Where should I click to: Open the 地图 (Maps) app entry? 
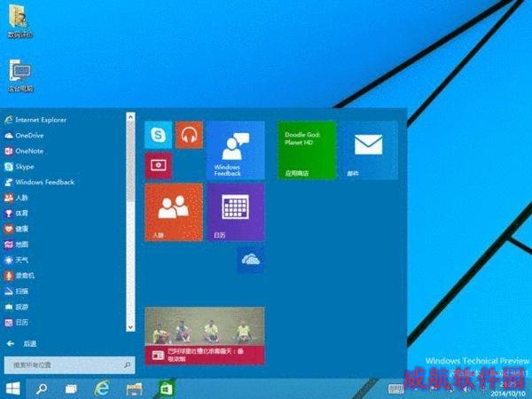(16, 245)
